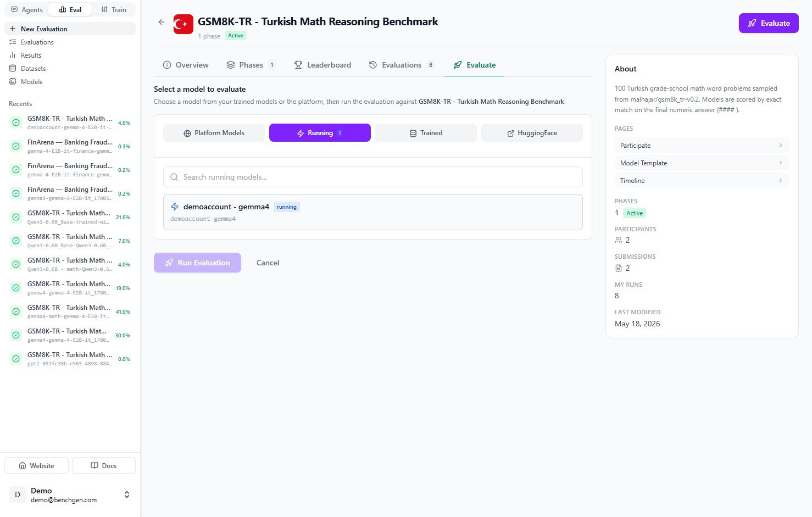Open the Leaderboard tab

[322, 65]
